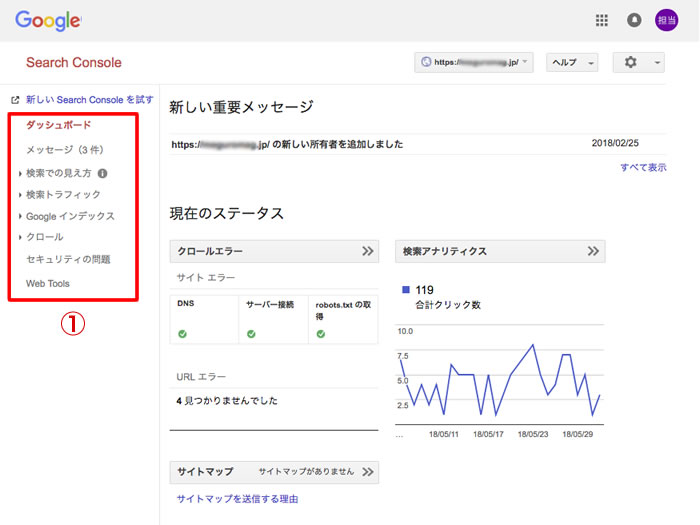Click the search analytics double-arrow icon
Screen dimensions: 700x525
pos(593,251)
